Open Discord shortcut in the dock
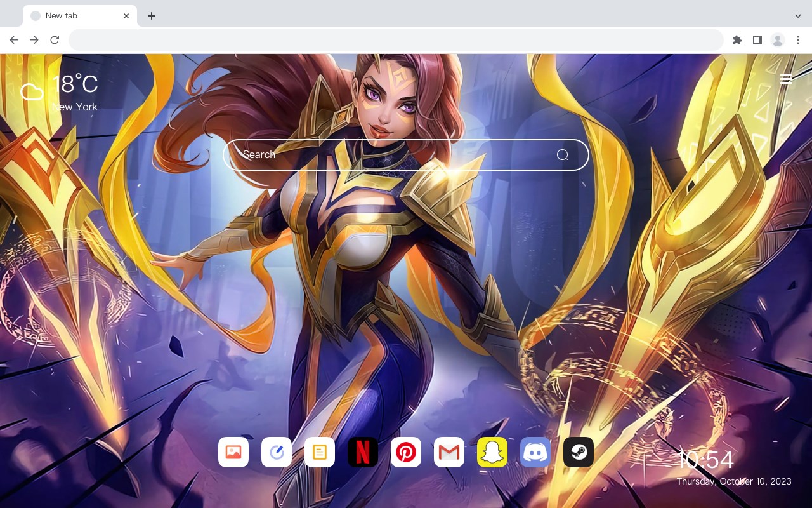Viewport: 812px width, 508px height. (x=535, y=452)
